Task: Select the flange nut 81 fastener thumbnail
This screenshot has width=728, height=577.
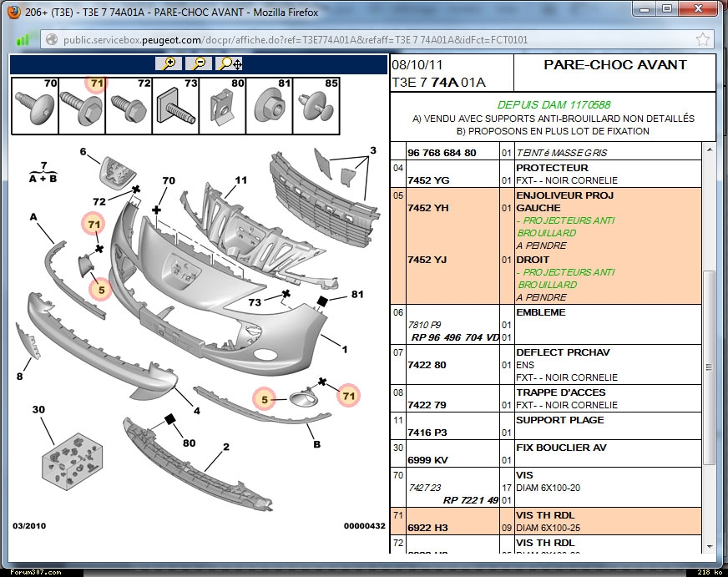Action: 270,106
